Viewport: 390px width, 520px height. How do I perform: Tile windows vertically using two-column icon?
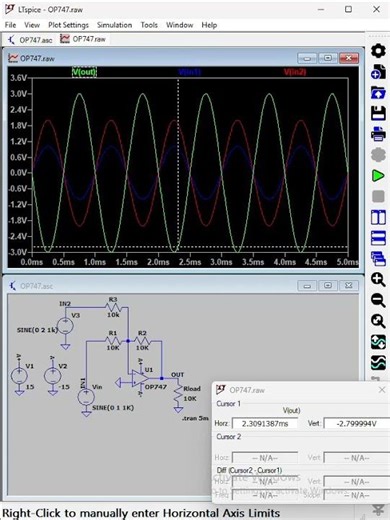[x=378, y=217]
